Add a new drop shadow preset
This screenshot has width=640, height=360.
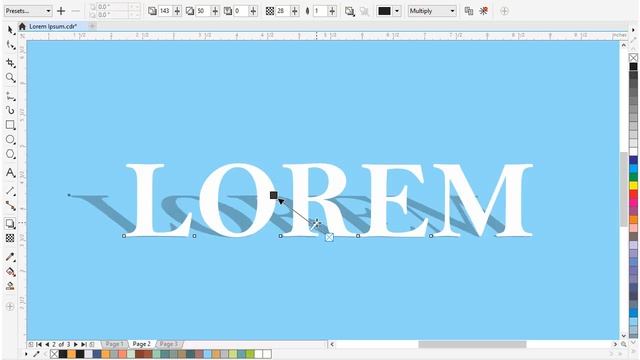61,11
